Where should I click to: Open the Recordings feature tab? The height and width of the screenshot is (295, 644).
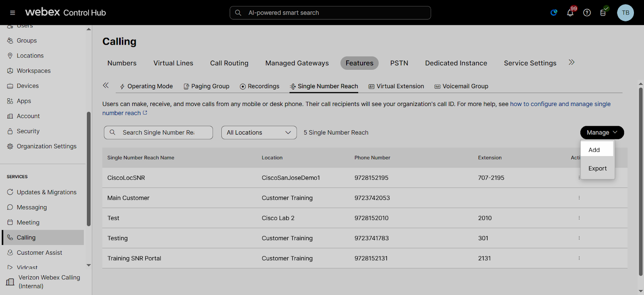[x=260, y=86]
